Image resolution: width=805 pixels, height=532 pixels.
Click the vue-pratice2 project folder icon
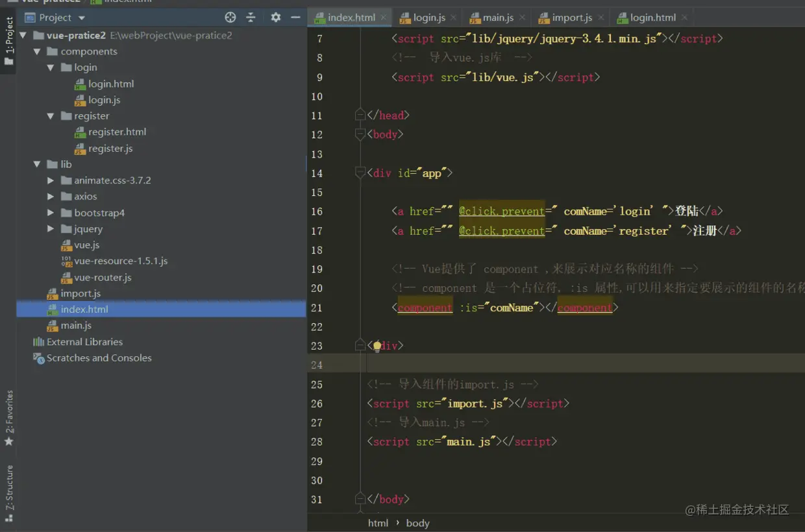tap(38, 35)
